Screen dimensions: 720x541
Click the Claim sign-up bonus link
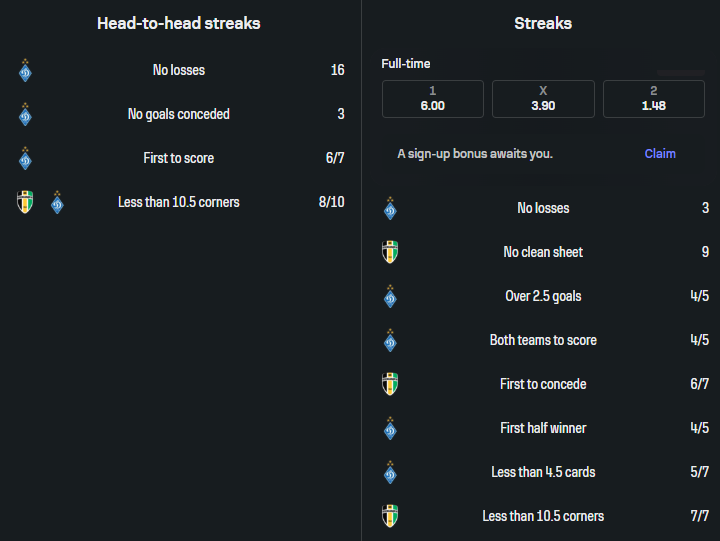[x=660, y=154]
